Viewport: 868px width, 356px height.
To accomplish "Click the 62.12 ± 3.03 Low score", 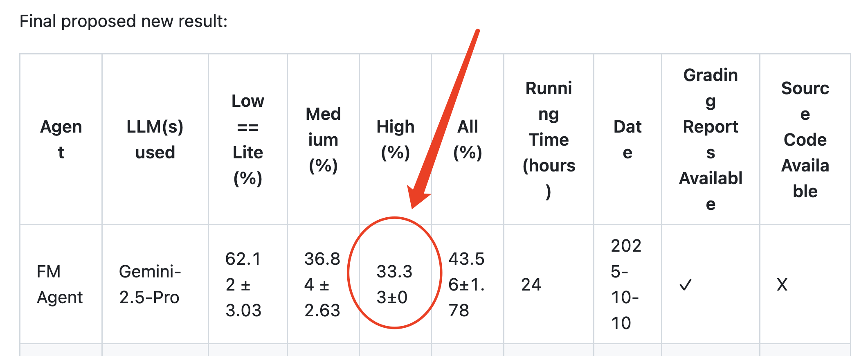I will [243, 284].
